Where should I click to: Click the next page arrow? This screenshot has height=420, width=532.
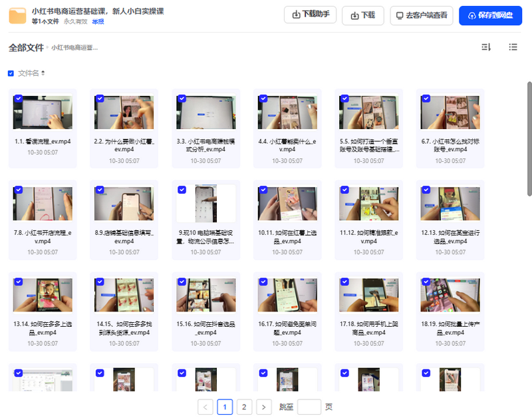point(263,407)
